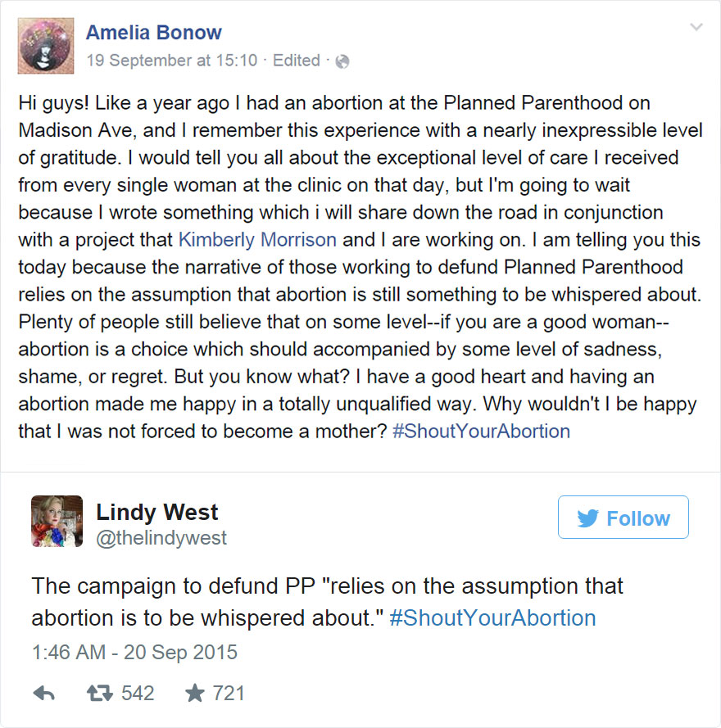
Task: Reply to Lindy West's tweet
Action: (43, 692)
